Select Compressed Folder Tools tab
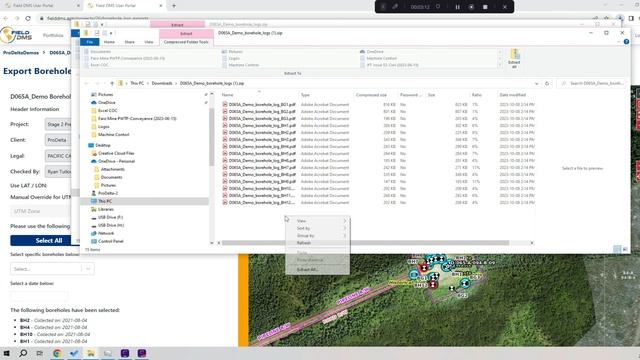 point(186,42)
